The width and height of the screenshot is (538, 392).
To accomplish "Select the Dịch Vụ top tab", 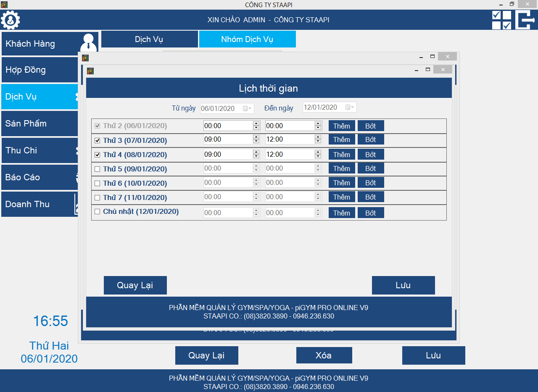I will [149, 39].
